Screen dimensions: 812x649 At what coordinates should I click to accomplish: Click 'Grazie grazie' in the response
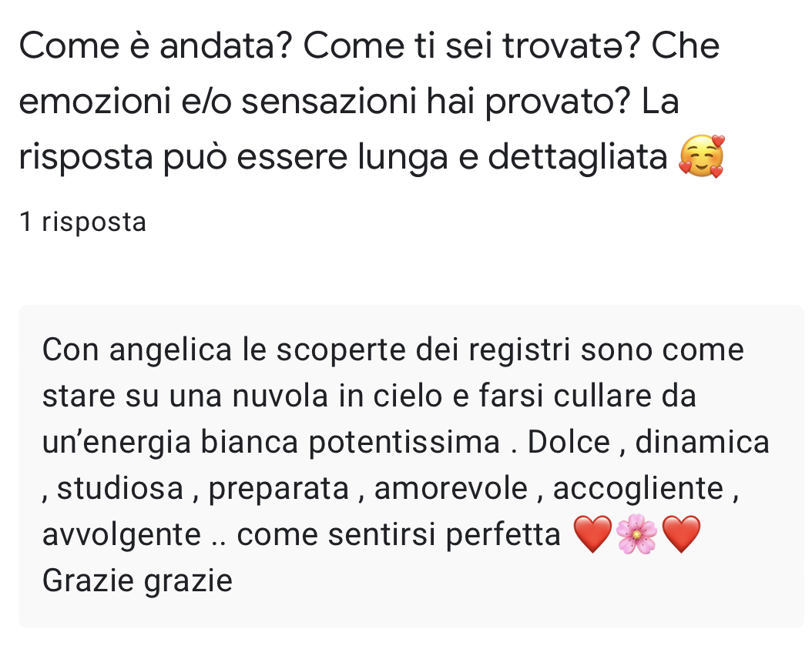(x=137, y=580)
